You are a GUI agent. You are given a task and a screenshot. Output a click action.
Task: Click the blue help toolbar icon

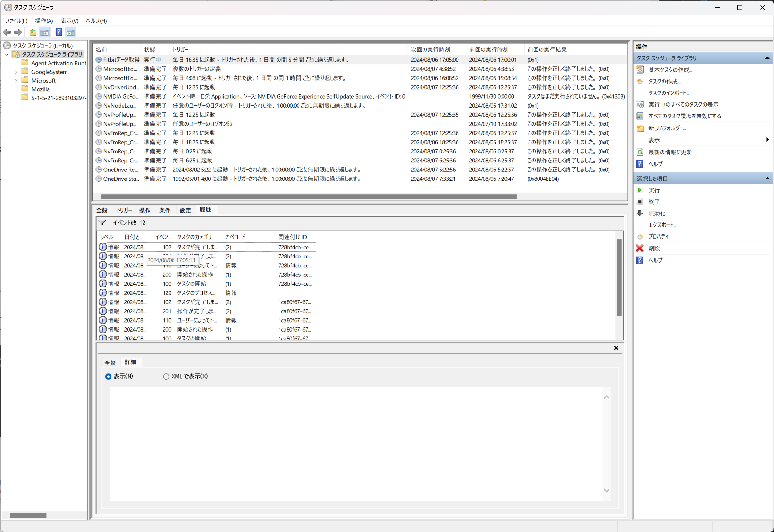(58, 32)
